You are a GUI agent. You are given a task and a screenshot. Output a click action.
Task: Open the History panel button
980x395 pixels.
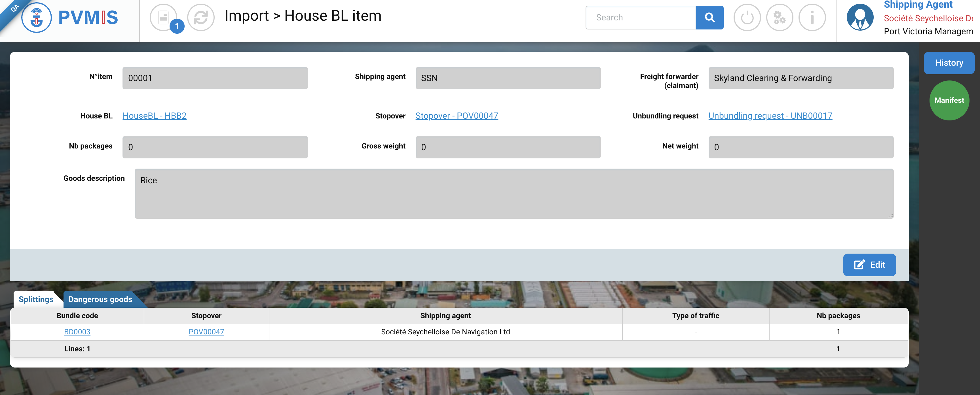(x=949, y=63)
